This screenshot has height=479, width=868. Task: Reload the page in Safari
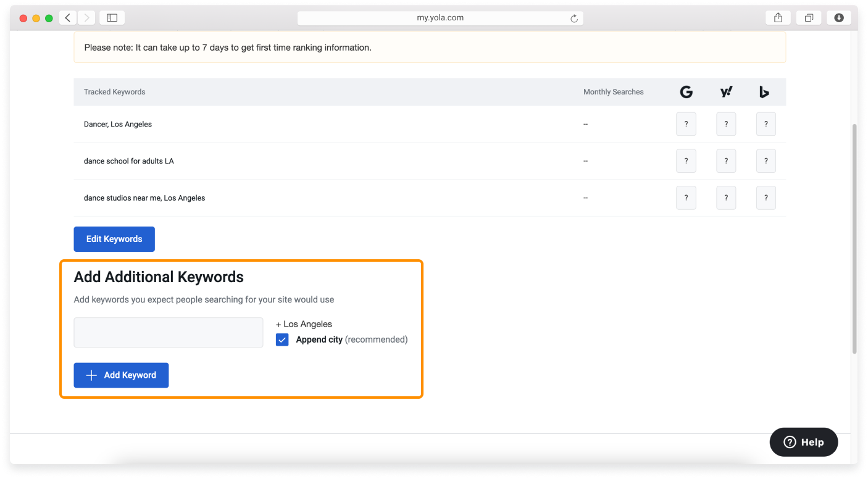(574, 19)
